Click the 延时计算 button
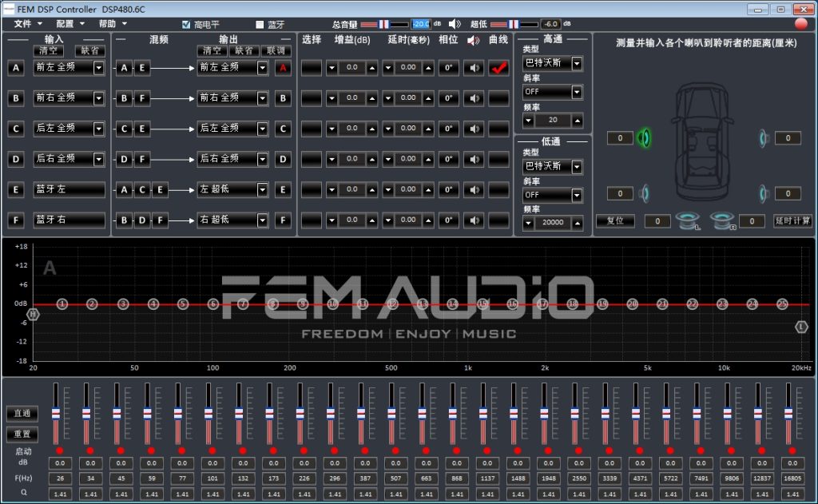The image size is (818, 504). [x=792, y=220]
